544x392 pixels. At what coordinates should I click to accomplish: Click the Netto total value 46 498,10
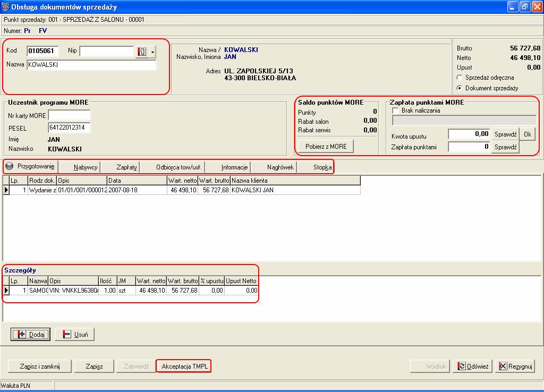pyautogui.click(x=525, y=58)
